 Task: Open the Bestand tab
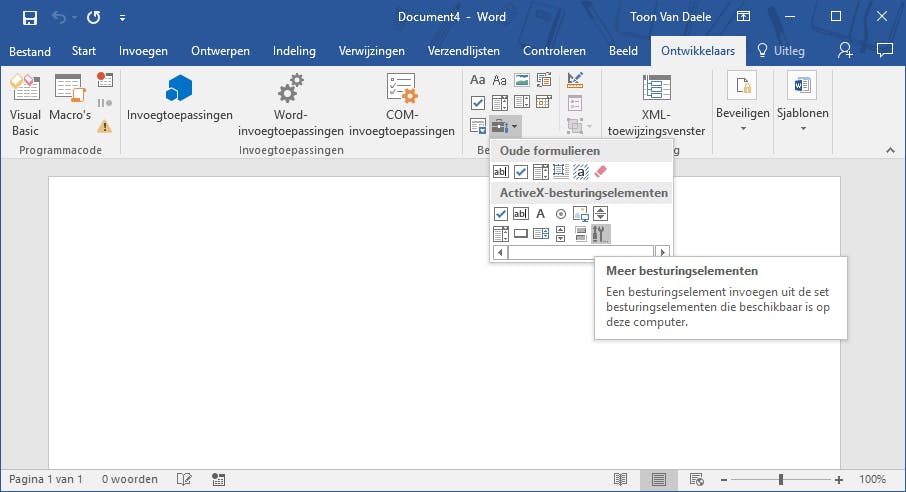(29, 51)
